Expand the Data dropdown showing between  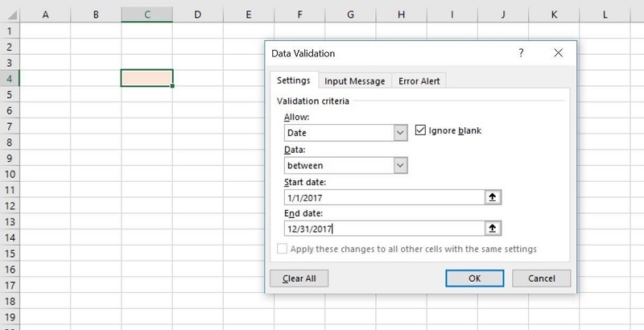pyautogui.click(x=400, y=165)
